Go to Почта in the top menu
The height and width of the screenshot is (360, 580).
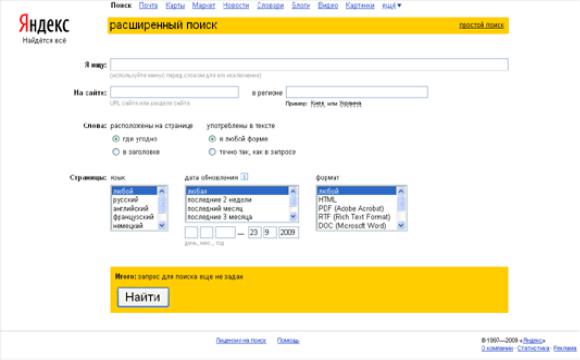tap(148, 6)
